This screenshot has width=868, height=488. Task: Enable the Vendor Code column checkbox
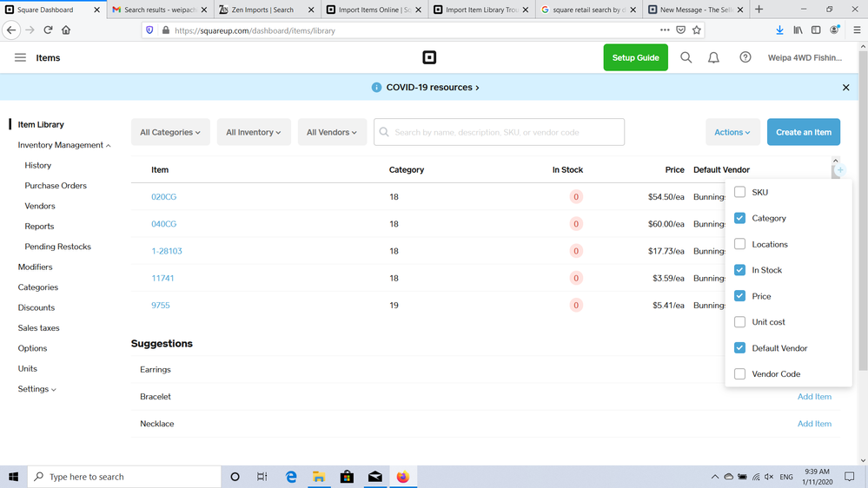click(740, 374)
